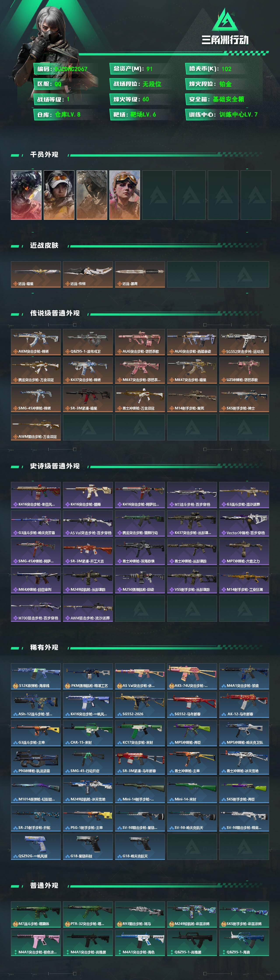Pick the Vector冲锋枪-百步穿杨 skin
The image size is (280, 980).
(244, 523)
